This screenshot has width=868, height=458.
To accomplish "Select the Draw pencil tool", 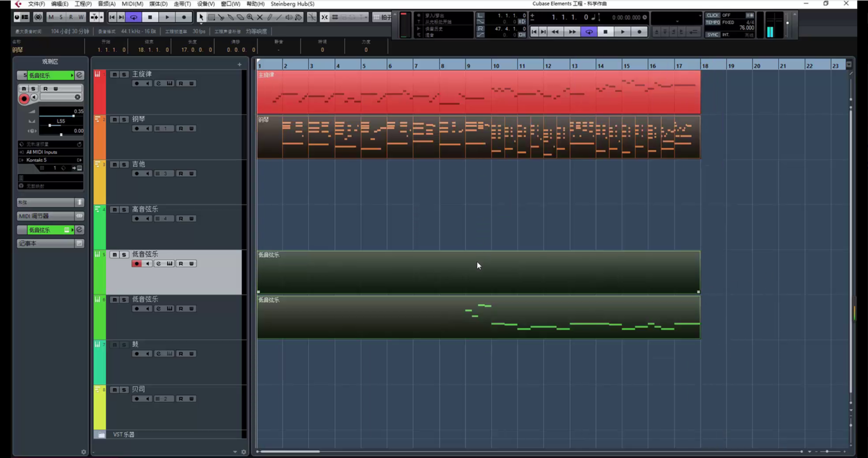I will pyautogui.click(x=270, y=17).
